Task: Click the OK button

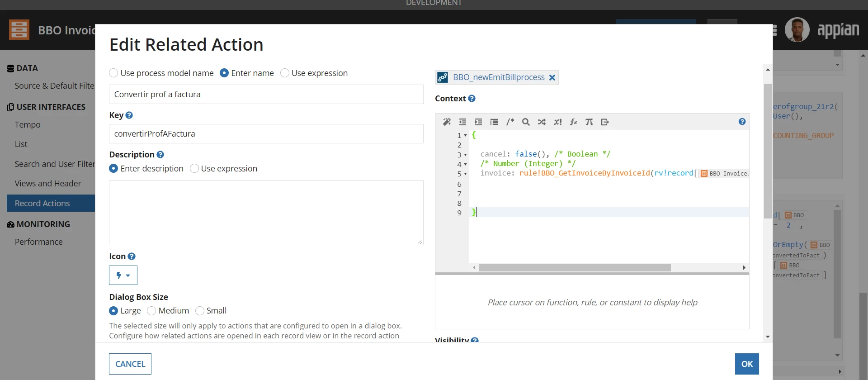Action: pyautogui.click(x=747, y=364)
